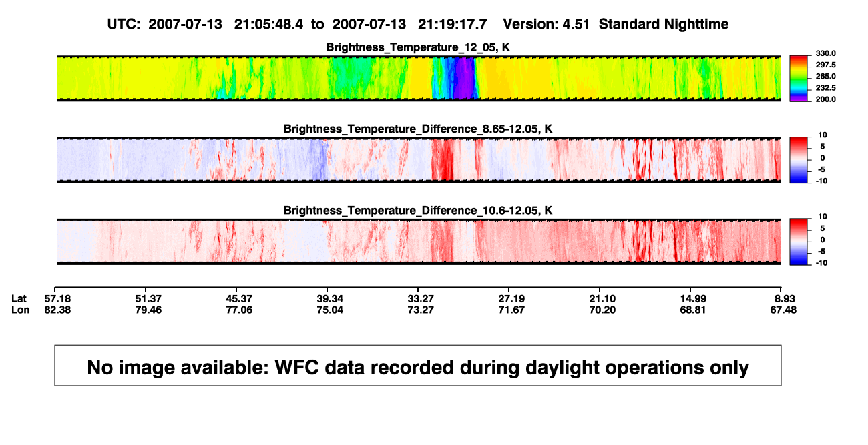This screenshot has width=868, height=445.
Task: Click latitude value 21.10
Action: coord(603,298)
